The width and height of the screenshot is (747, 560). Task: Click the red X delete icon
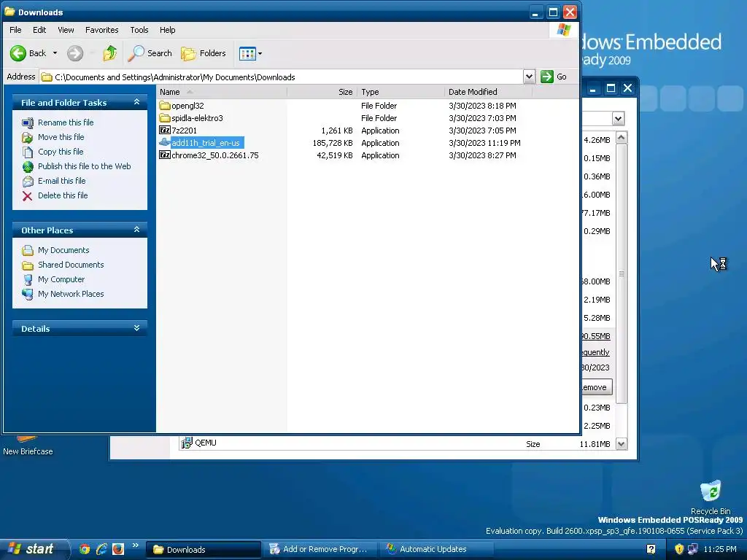[28, 195]
